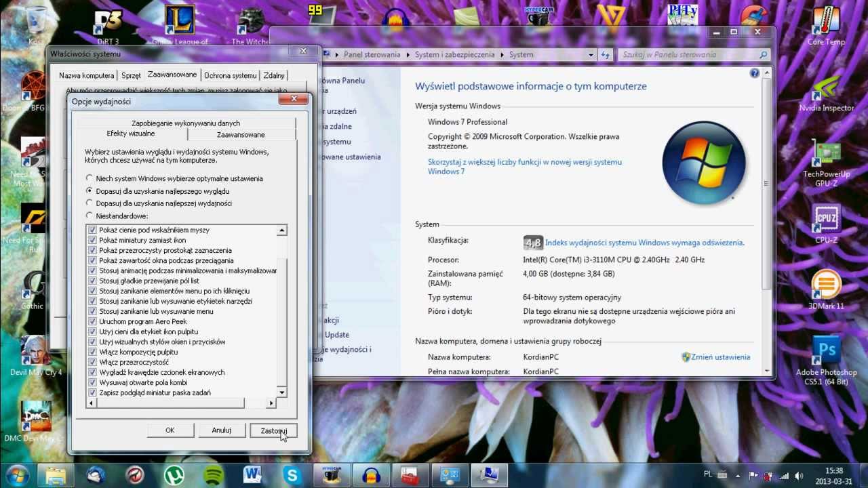Open the PITy desktop icon
Screen dimensions: 868x488
pyautogui.click(x=682, y=16)
